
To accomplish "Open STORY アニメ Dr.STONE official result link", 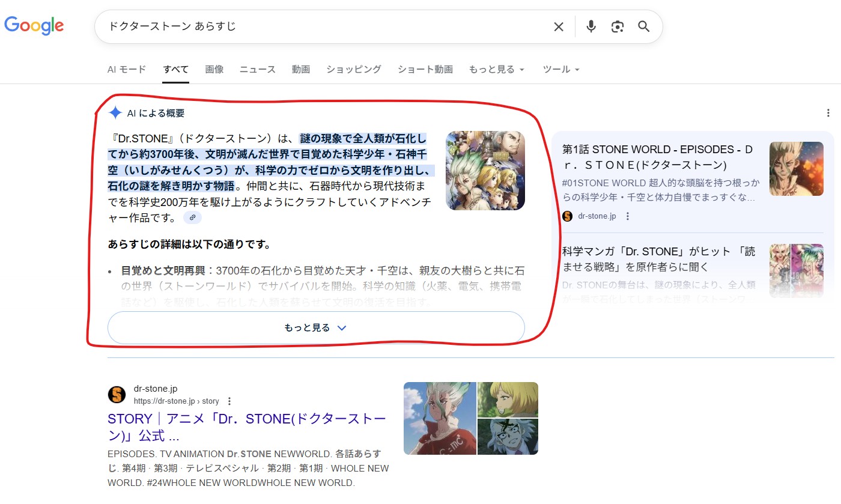I will point(246,427).
